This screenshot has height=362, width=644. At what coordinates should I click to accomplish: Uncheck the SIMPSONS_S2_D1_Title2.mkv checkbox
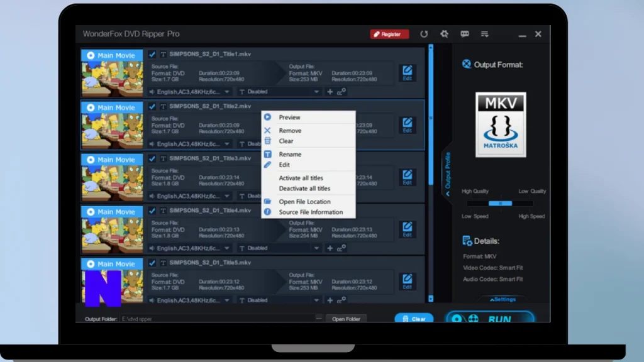coord(152,106)
